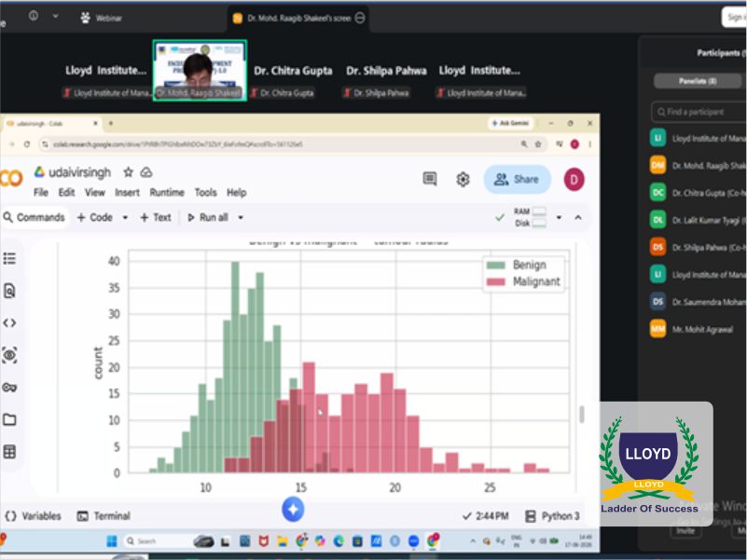
Task: Click the Windows Start button
Action: tap(112, 541)
